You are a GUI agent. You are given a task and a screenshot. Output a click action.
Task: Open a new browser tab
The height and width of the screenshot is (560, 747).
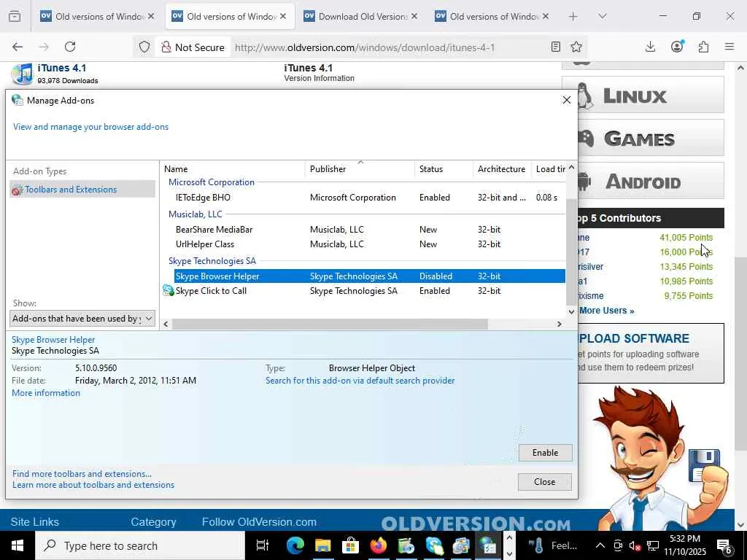(x=573, y=17)
